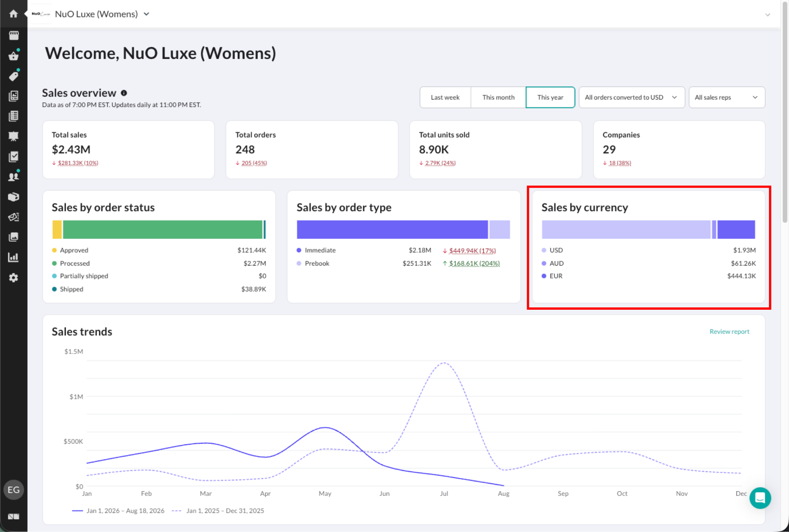Expand the NuO Luxe (Womens) brand switcher
This screenshot has height=532, width=789.
[146, 14]
